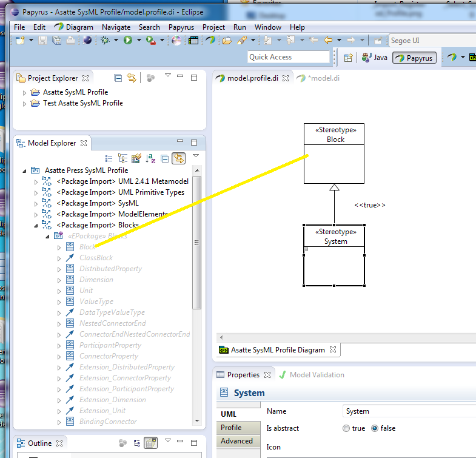Viewport: 476px width, 458px height.
Task: Click the Open Perspective icon
Action: pyautogui.click(x=348, y=58)
